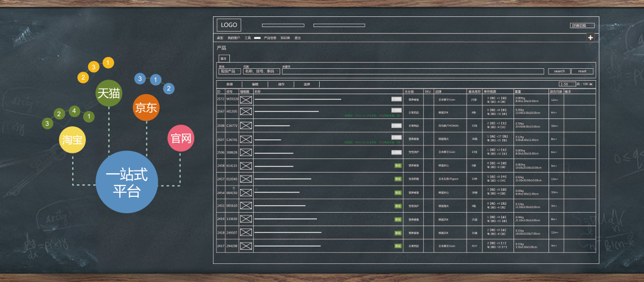Open the 店铺切换 store switcher dropdown
Image resolution: width=644 pixels, height=282 pixels.
tap(582, 25)
